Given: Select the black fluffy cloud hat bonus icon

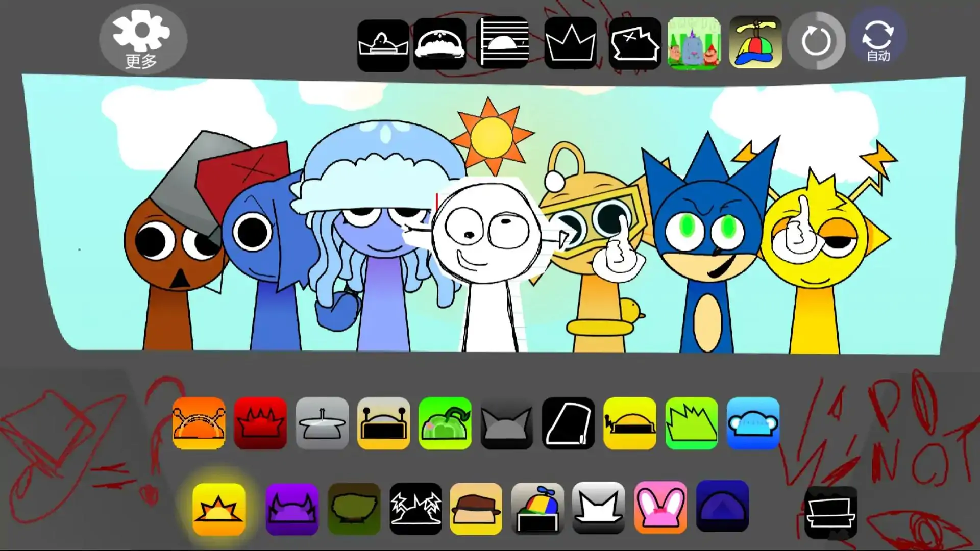Looking at the screenshot, I should [440, 44].
